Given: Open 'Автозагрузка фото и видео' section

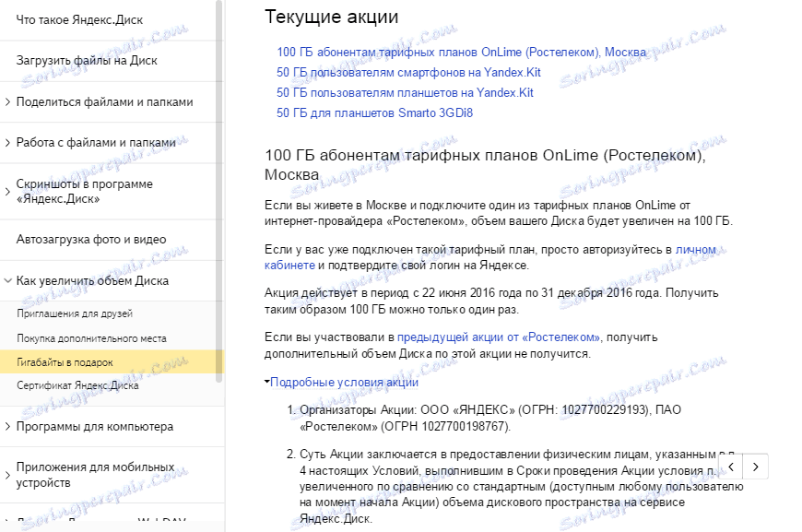Looking at the screenshot, I should [91, 240].
